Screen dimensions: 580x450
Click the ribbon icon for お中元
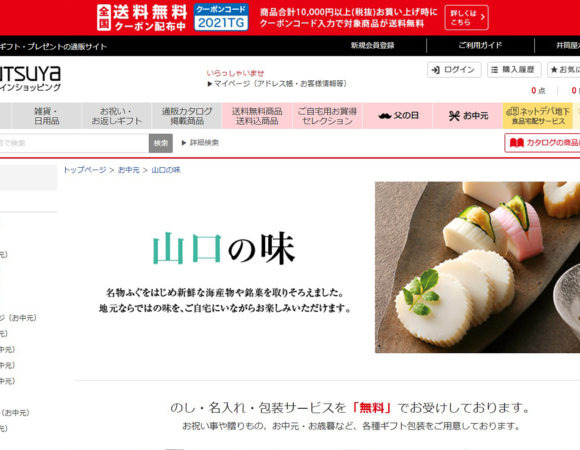pos(454,116)
